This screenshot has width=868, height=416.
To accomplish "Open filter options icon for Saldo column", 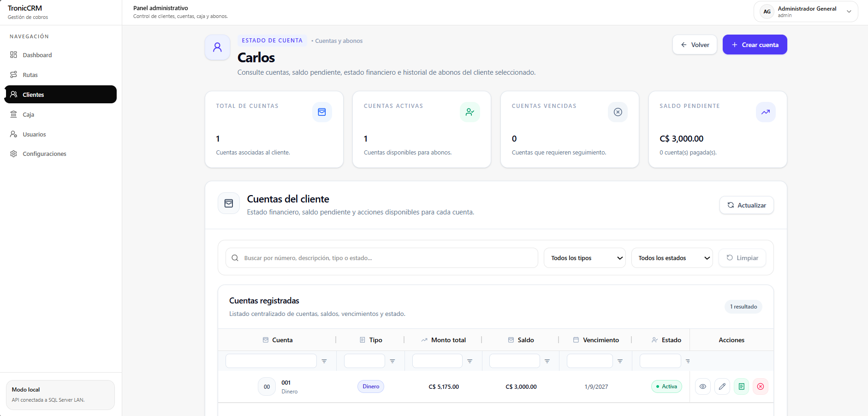I will (547, 361).
